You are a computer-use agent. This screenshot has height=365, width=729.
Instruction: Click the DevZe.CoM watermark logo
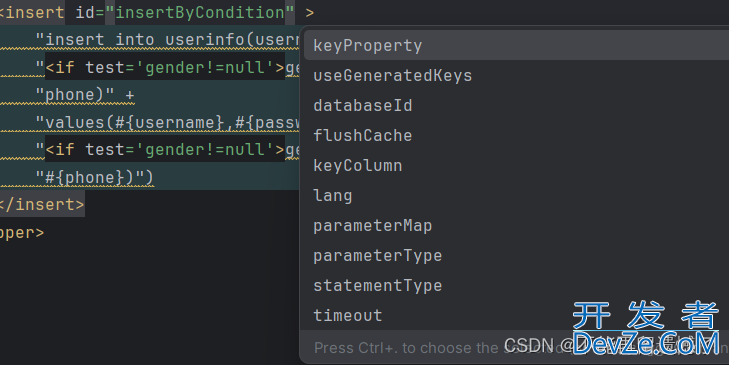[646, 329]
